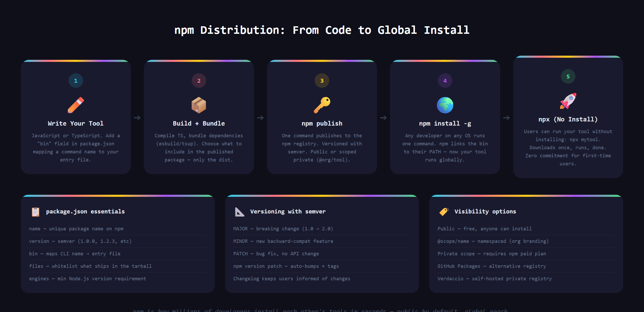The height and width of the screenshot is (312, 644).
Task: Click the key icon above npm publish
Action: 322,105
